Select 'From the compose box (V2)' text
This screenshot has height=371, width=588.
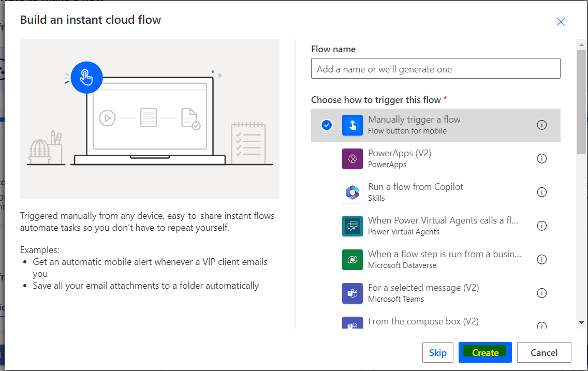click(x=423, y=321)
